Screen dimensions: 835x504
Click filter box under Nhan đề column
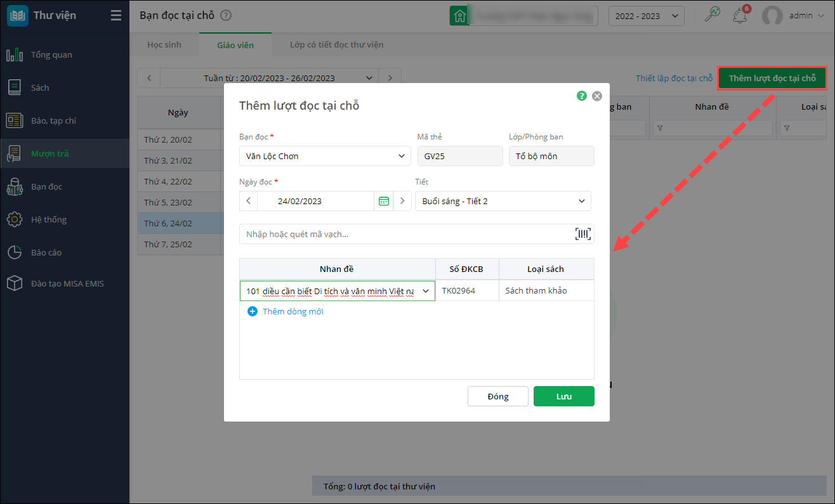713,128
